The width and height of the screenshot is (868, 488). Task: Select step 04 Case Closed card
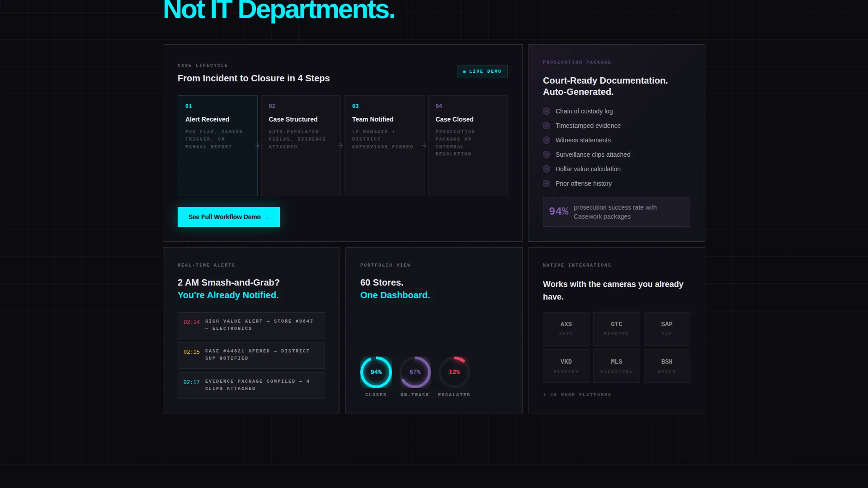[x=468, y=145]
